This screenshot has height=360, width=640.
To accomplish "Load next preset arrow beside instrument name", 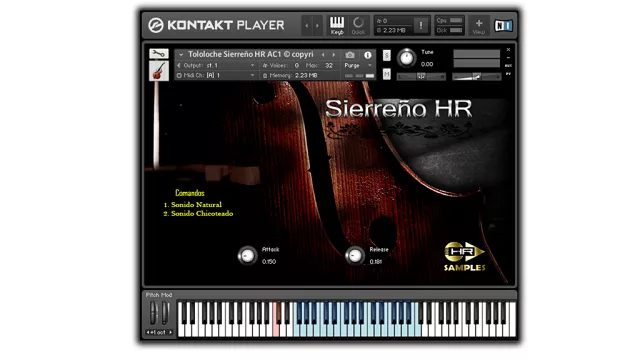I will click(333, 55).
